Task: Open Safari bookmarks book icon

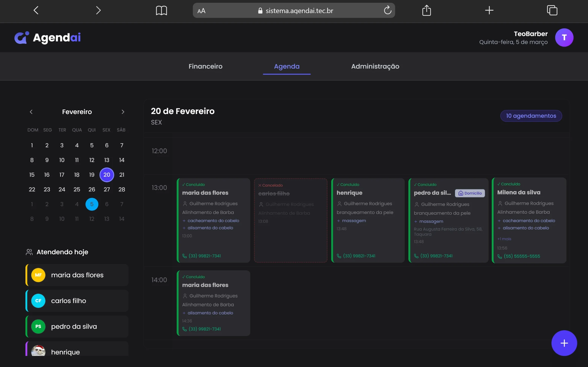Action: click(161, 11)
